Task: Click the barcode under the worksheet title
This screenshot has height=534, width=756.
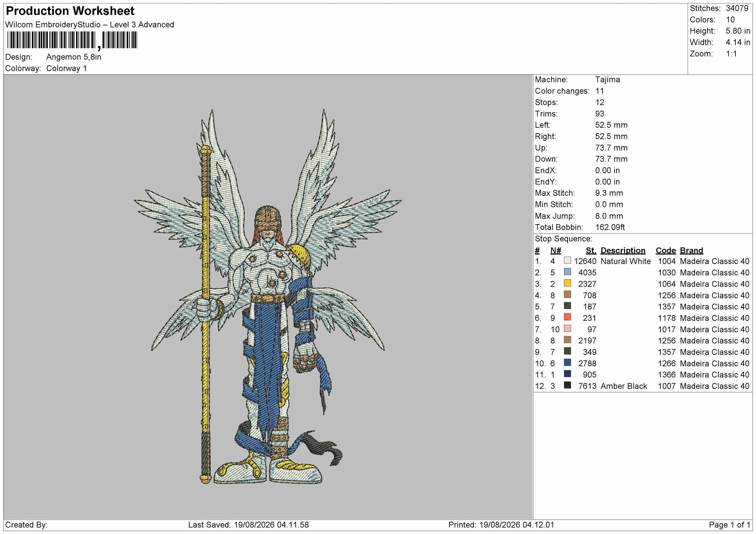Action: (x=72, y=40)
